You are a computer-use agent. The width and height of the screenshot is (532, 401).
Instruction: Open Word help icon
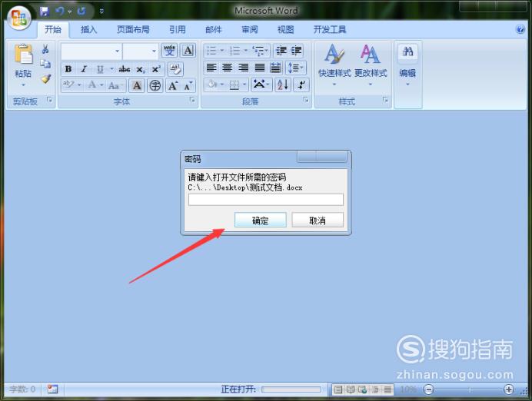click(520, 29)
